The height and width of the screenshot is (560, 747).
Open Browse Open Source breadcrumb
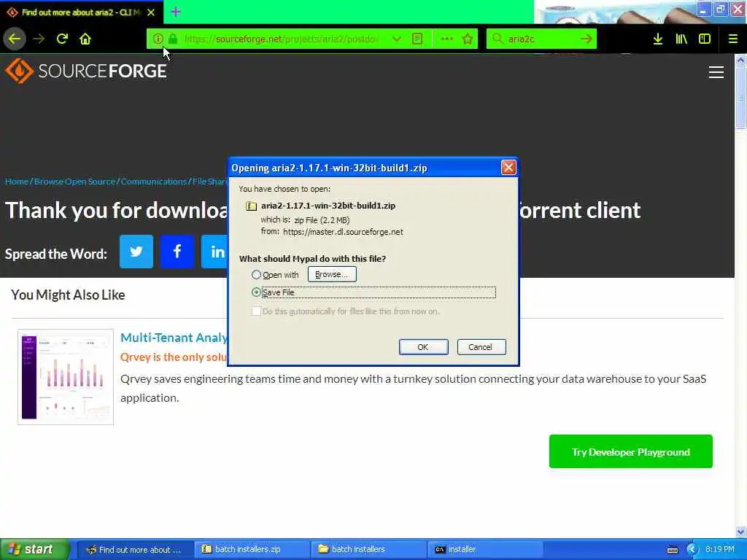tap(75, 182)
